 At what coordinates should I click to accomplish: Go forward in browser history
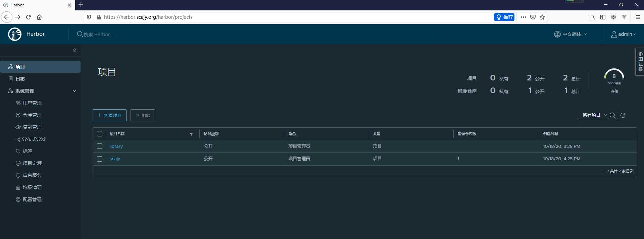click(18, 17)
